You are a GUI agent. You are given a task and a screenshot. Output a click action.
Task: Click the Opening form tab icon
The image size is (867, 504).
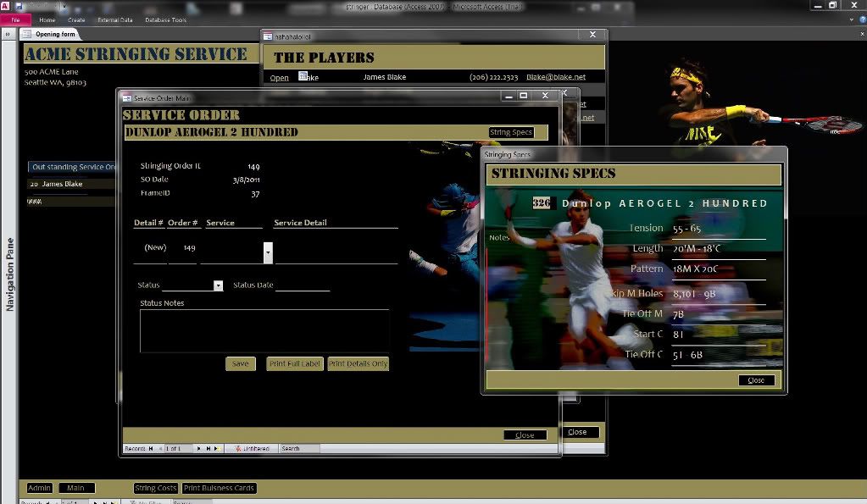tap(26, 34)
